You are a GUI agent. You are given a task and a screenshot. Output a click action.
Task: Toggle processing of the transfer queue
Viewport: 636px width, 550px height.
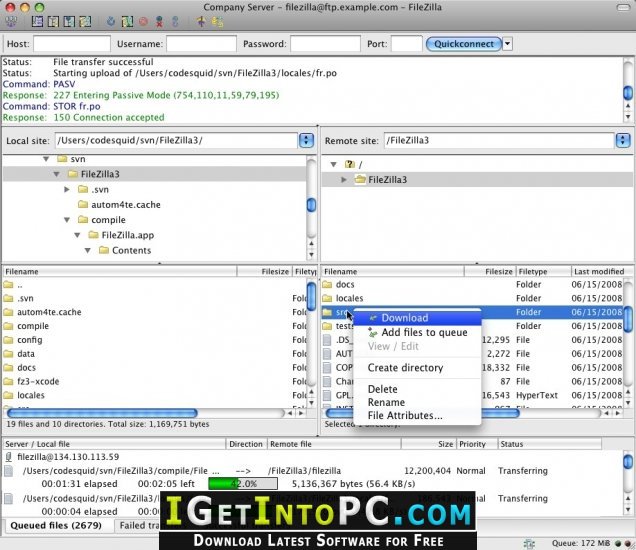tap(127, 21)
